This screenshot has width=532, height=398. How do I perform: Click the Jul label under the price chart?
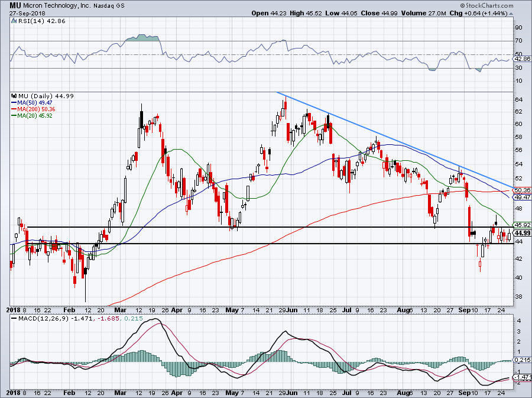pos(347,310)
